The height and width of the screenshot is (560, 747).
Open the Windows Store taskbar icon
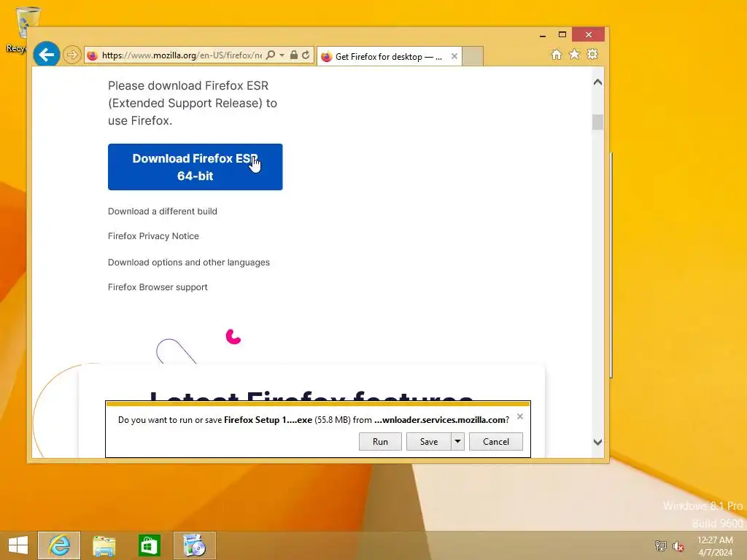coord(149,545)
